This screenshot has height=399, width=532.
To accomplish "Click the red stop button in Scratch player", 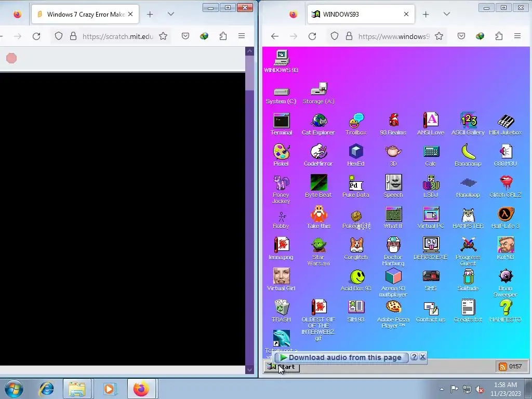I will [11, 58].
